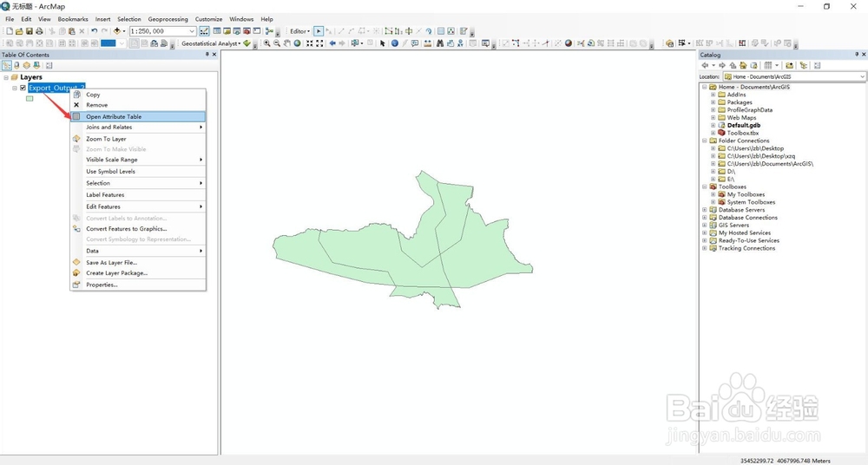Select the Zoom In magnifier tool
This screenshot has height=465, width=868.
[x=266, y=43]
